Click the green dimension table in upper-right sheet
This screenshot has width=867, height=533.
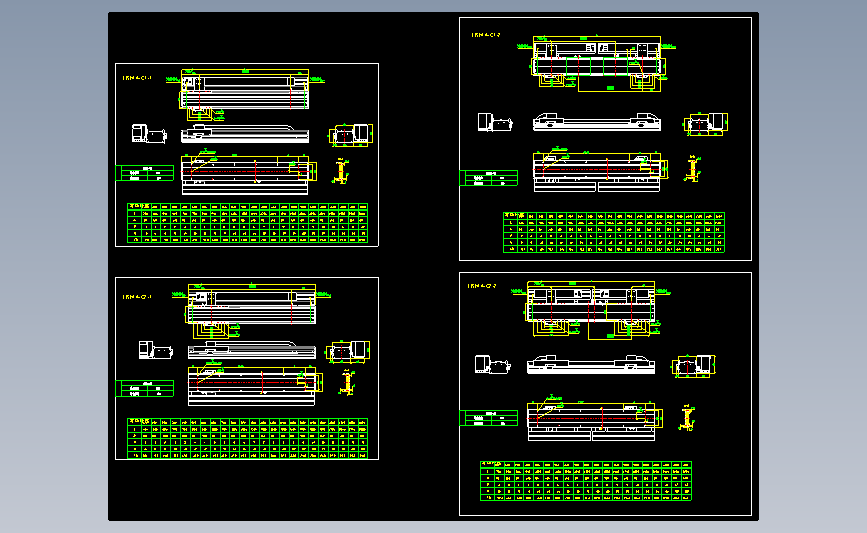(614, 233)
